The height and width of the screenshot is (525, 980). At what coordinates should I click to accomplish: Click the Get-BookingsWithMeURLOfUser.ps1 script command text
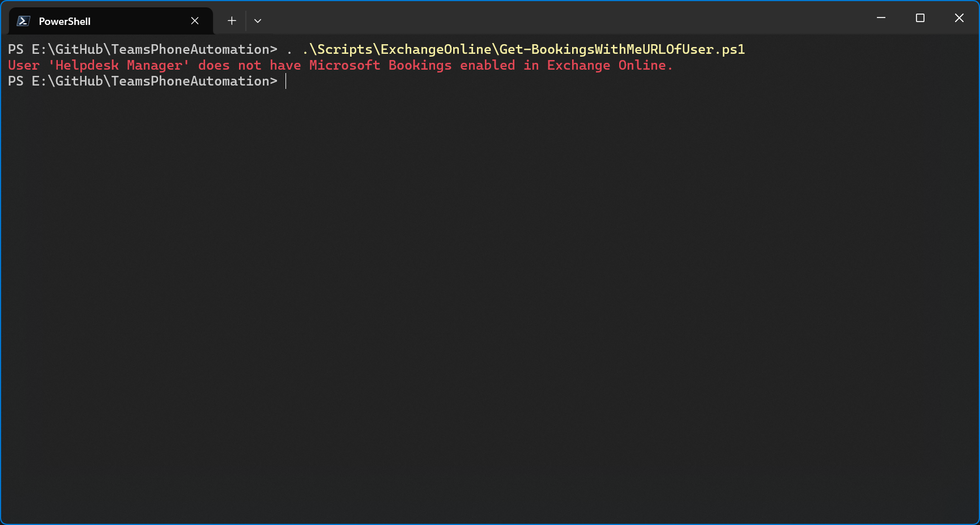[523, 49]
